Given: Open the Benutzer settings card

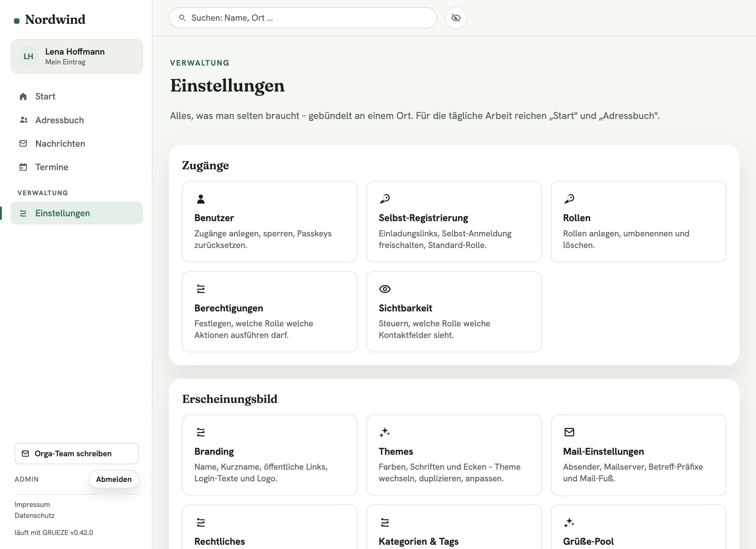Looking at the screenshot, I should [269, 221].
